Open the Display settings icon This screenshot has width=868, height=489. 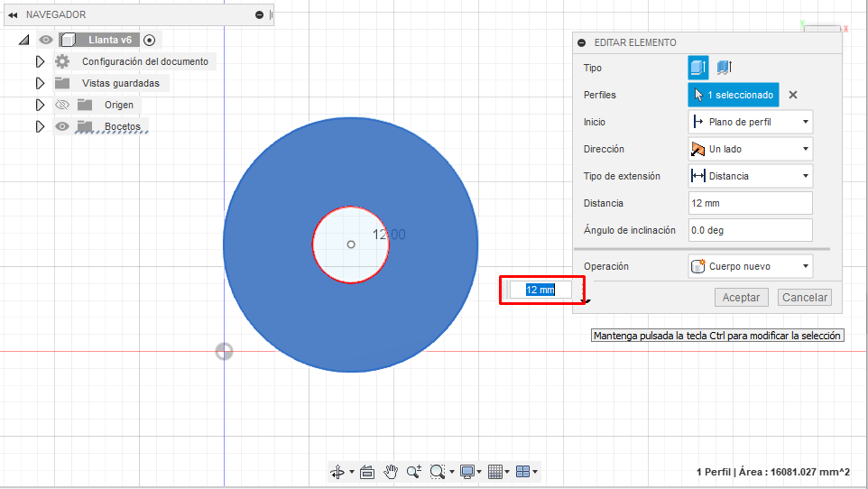(x=467, y=472)
